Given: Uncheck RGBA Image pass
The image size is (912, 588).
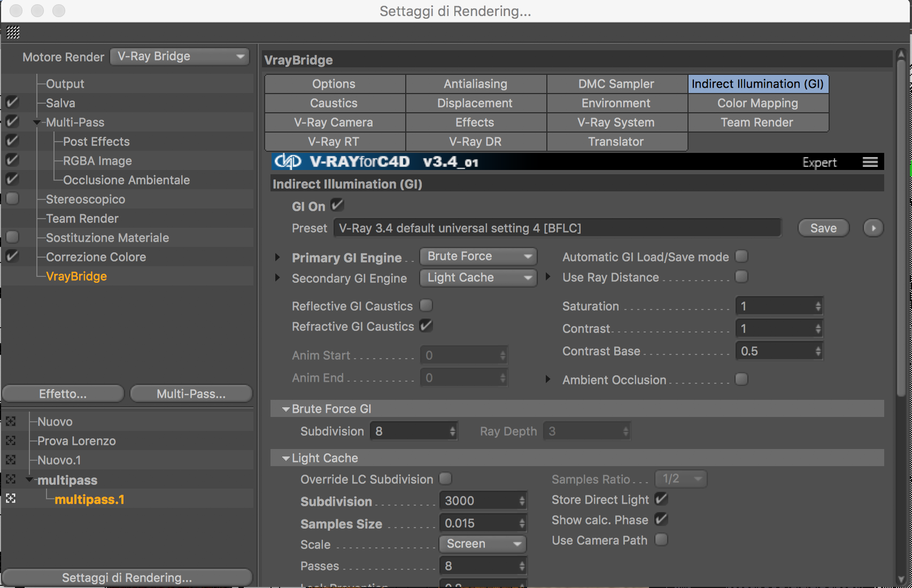Looking at the screenshot, I should click(x=12, y=160).
